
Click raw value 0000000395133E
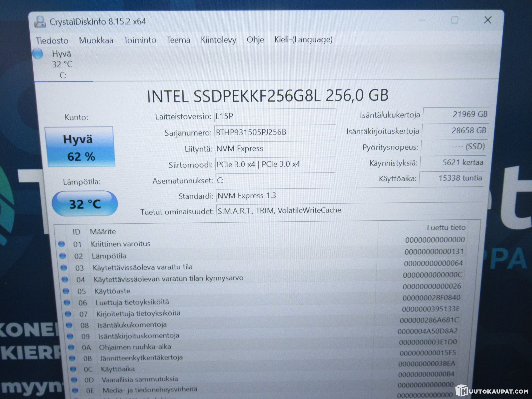click(x=431, y=309)
